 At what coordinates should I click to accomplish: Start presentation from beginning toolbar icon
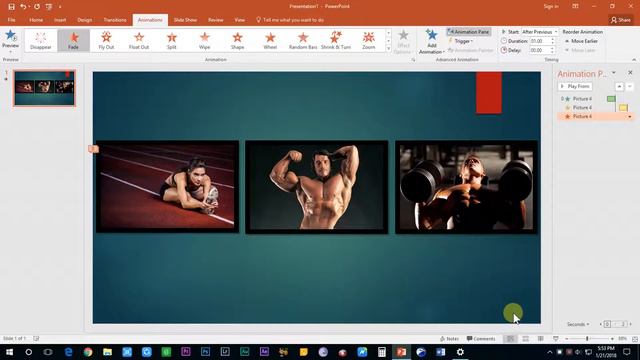click(x=49, y=7)
